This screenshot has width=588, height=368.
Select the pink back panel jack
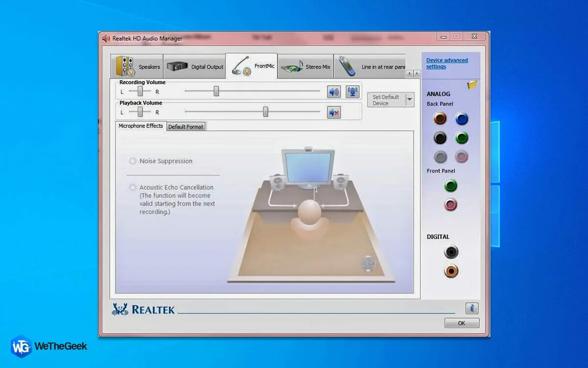pyautogui.click(x=462, y=157)
